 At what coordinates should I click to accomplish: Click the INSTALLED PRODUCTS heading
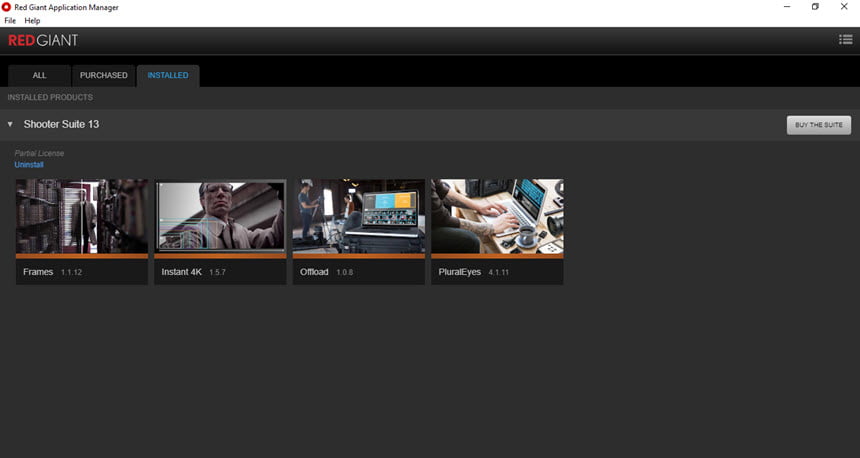point(50,98)
